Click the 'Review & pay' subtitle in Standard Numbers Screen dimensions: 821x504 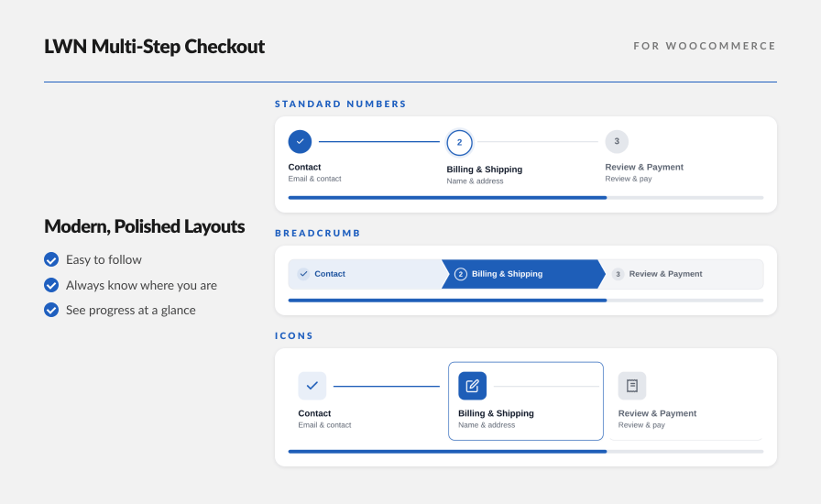click(629, 179)
